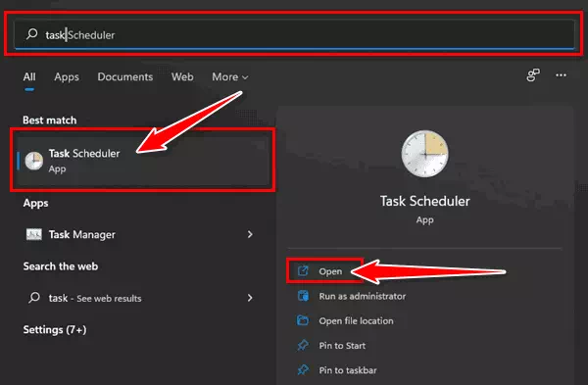The height and width of the screenshot is (385, 588).
Task: Expand the Task Manager result chevron
Action: click(x=250, y=234)
